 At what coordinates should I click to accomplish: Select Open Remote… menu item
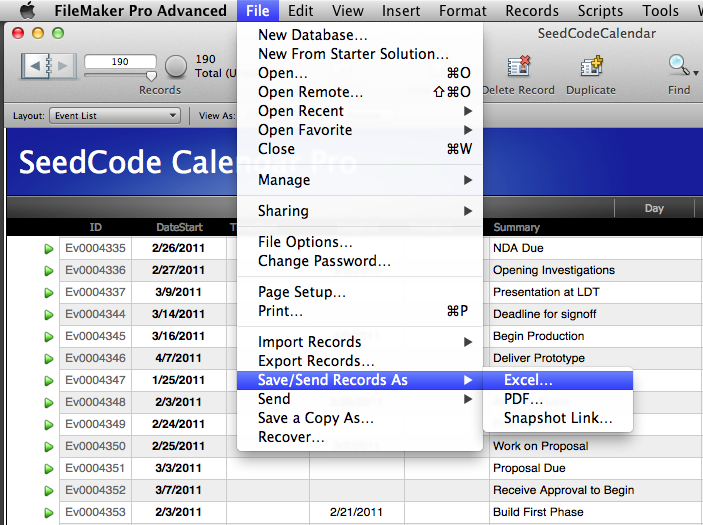click(360, 92)
